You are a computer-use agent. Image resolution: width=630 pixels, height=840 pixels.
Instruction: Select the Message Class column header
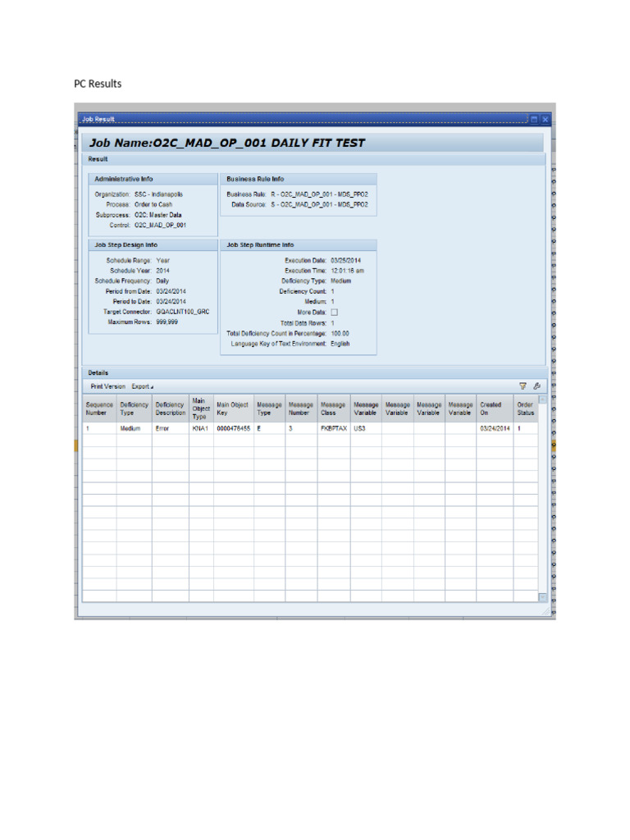tap(333, 409)
